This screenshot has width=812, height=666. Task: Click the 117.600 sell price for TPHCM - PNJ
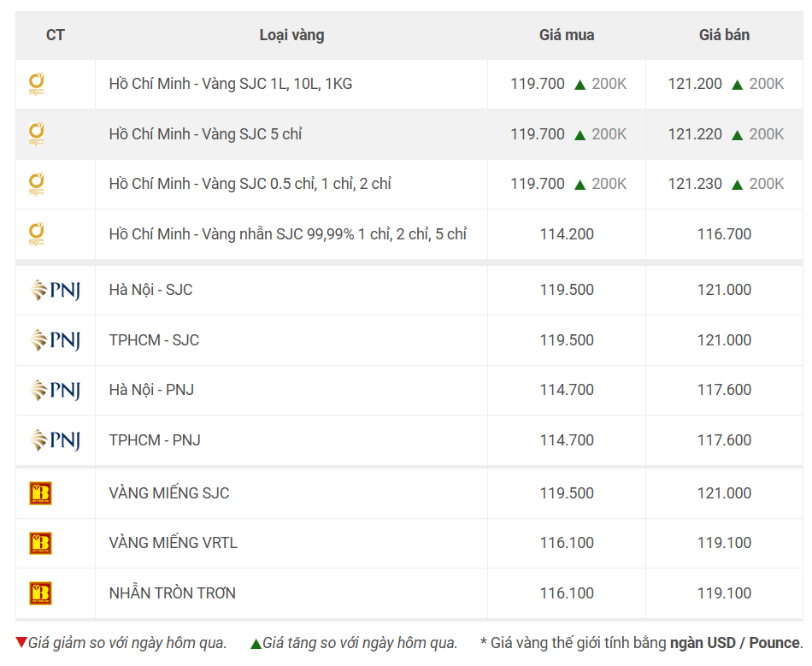point(724,440)
